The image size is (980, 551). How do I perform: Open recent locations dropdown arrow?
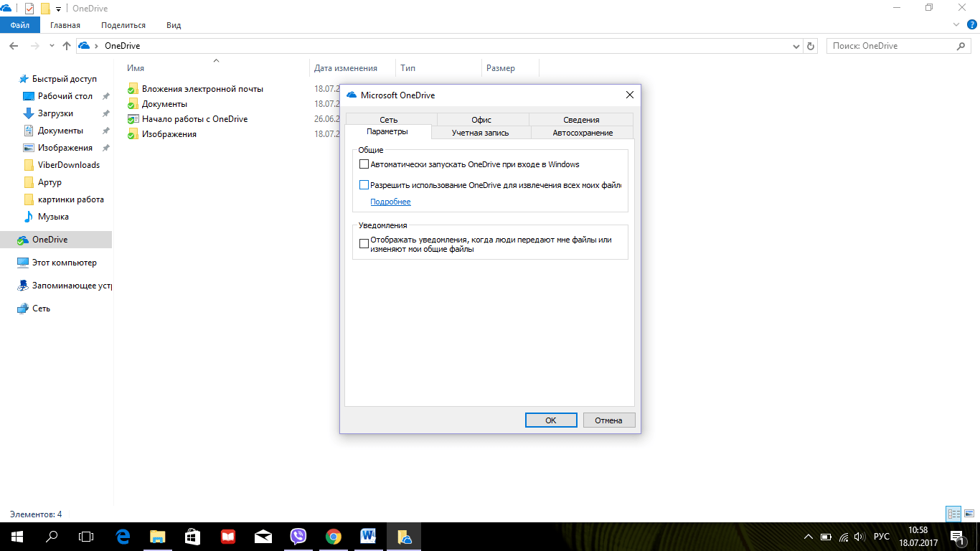[52, 46]
